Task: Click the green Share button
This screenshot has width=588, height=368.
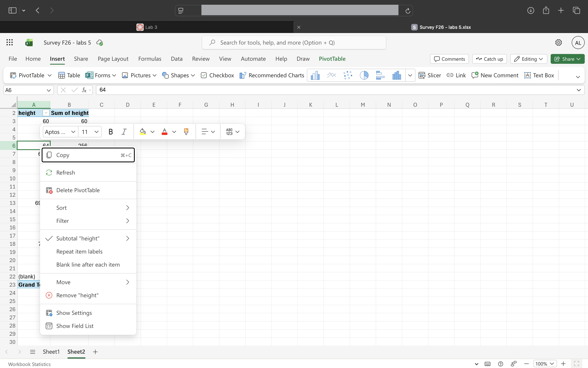Action: coord(567,59)
